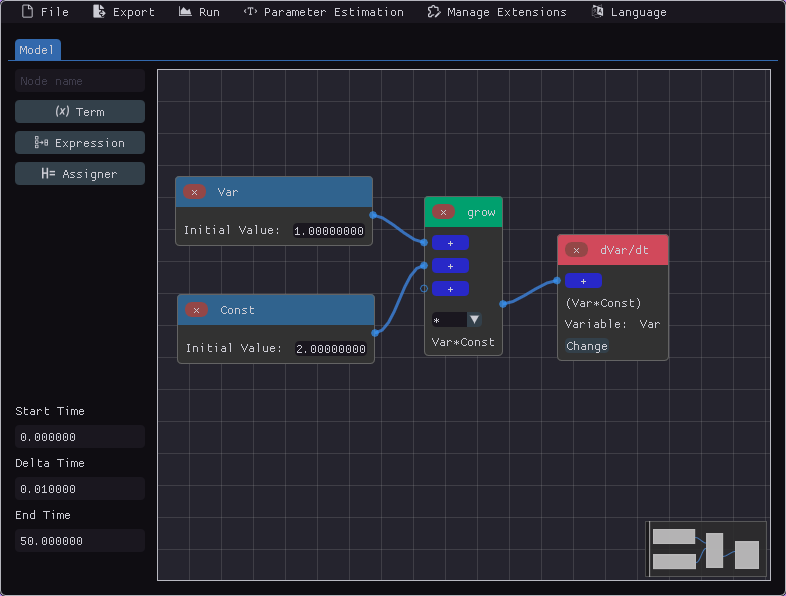Image resolution: width=786 pixels, height=596 pixels.
Task: Delete the Const node
Action: pos(196,310)
